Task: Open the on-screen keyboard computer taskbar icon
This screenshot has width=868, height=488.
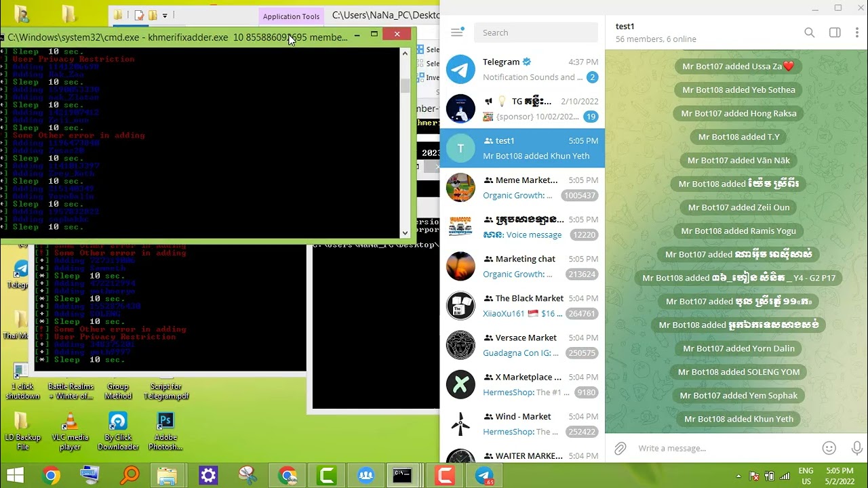Action: 90,476
